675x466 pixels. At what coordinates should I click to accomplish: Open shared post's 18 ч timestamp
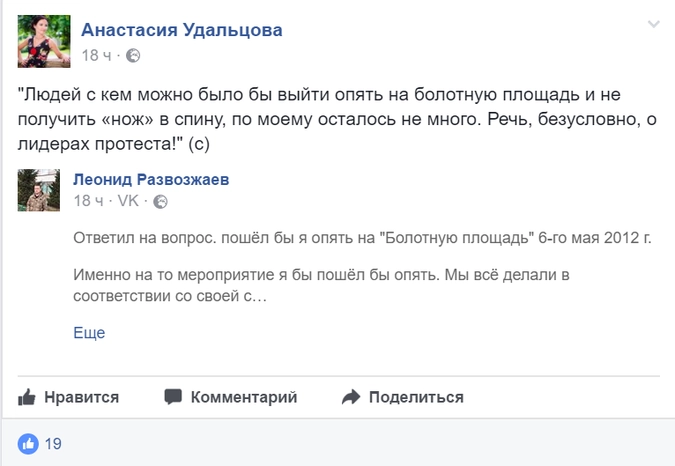[x=89, y=201]
